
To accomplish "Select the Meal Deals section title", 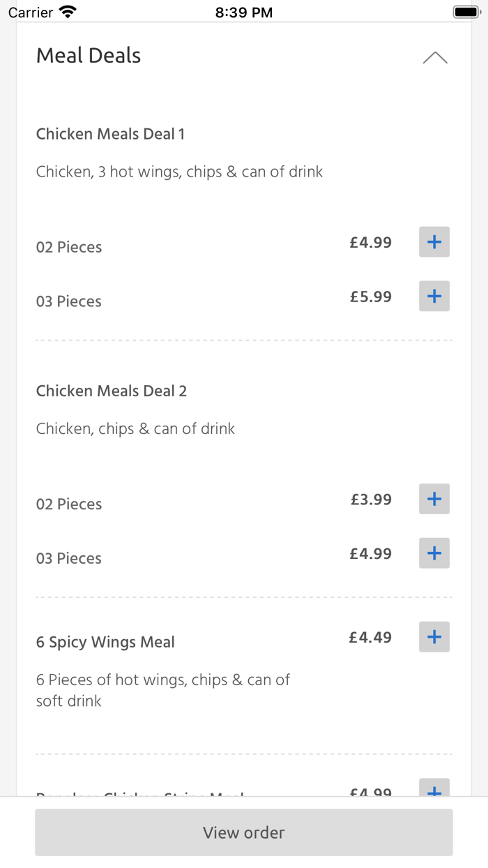I will pos(89,56).
